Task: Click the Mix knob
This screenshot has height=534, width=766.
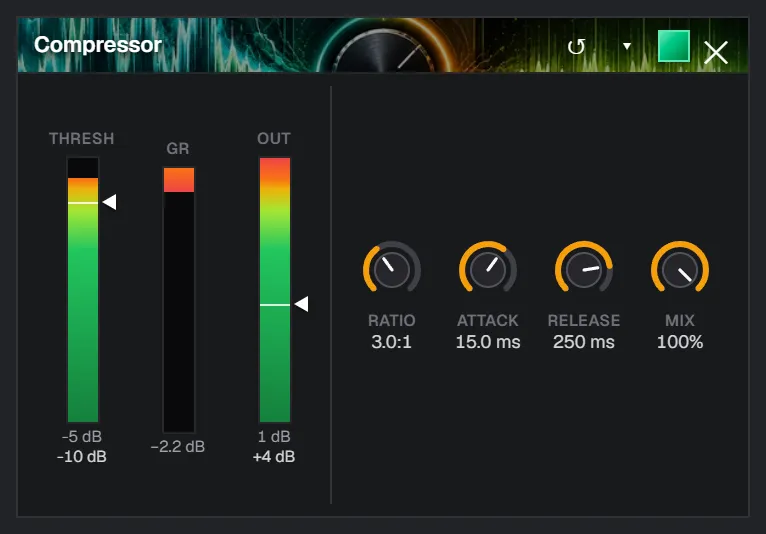Action: [x=680, y=268]
